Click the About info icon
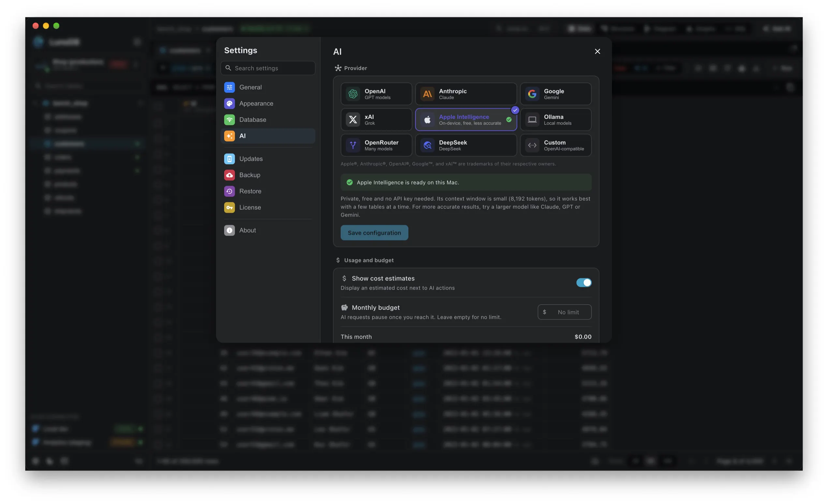828x504 pixels. [229, 230]
